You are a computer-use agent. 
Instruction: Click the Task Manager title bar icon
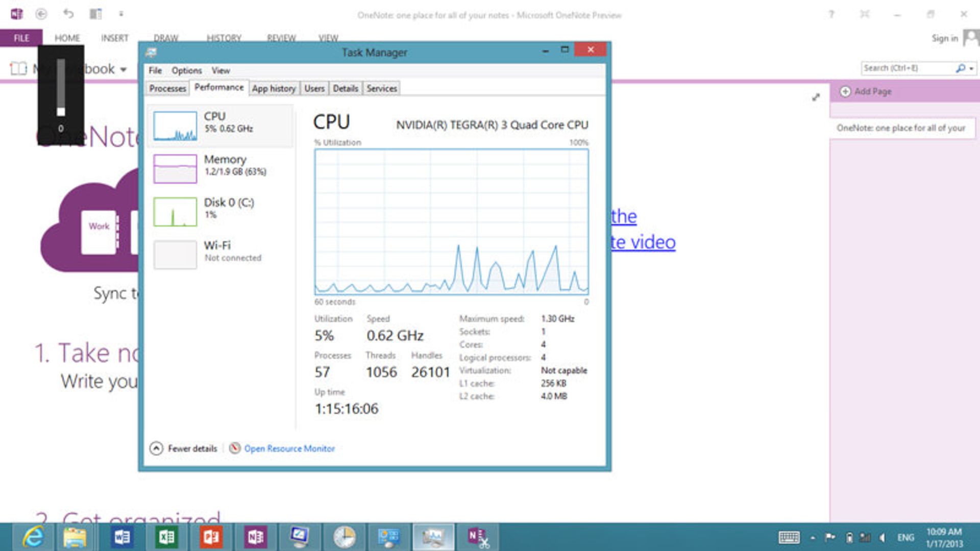click(152, 52)
